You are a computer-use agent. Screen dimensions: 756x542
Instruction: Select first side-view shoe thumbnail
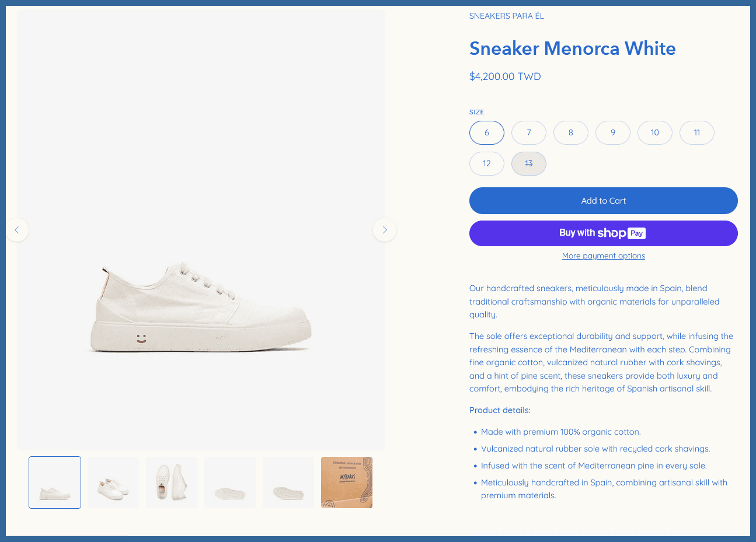[55, 482]
